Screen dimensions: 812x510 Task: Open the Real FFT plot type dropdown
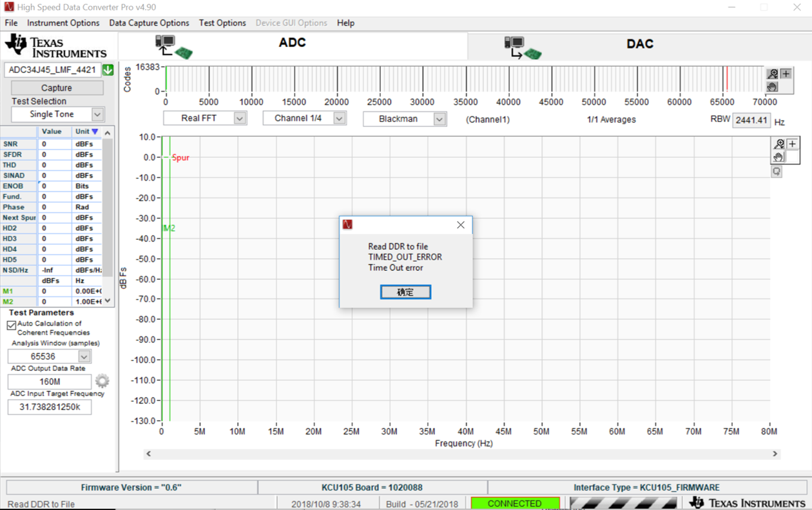click(240, 119)
